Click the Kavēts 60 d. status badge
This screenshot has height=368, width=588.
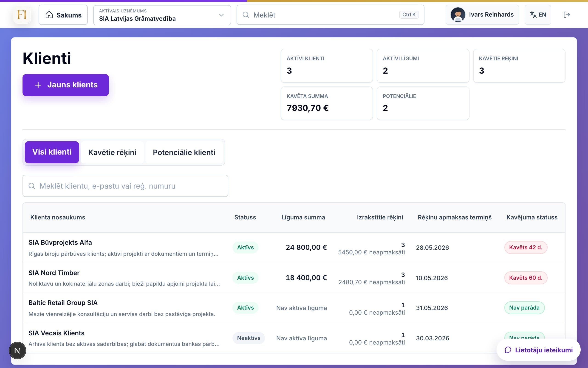(x=526, y=278)
